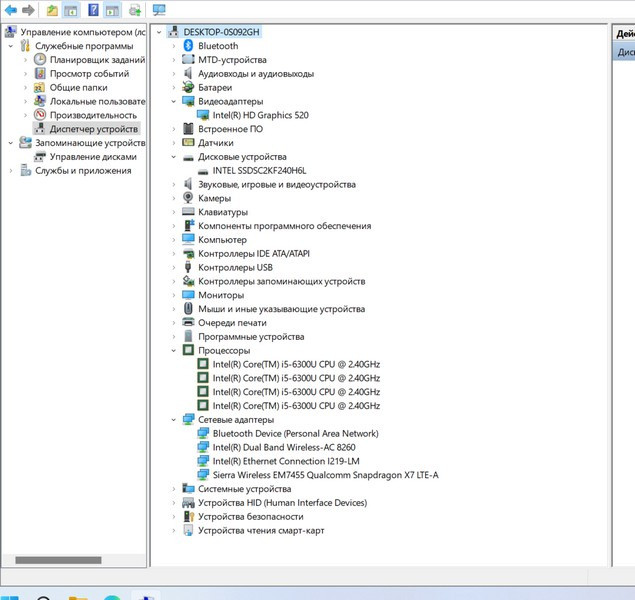Image resolution: width=635 pixels, height=600 pixels.
Task: Toggle the show/hide action pane toolbar button
Action: (113, 10)
